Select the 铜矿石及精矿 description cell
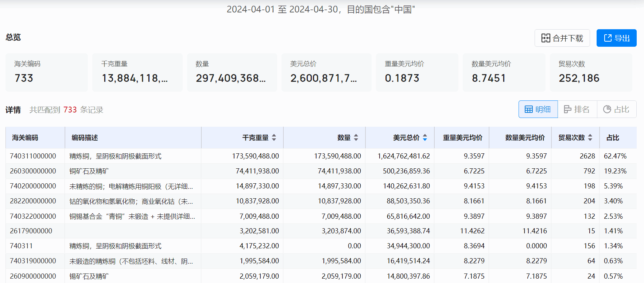 89,171
